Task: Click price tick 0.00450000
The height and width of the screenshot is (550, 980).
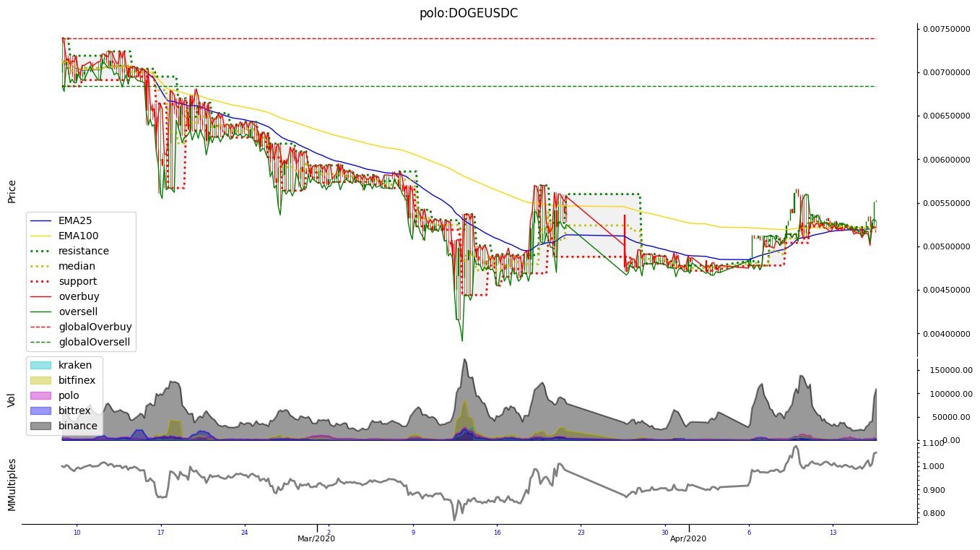Action: pyautogui.click(x=948, y=291)
